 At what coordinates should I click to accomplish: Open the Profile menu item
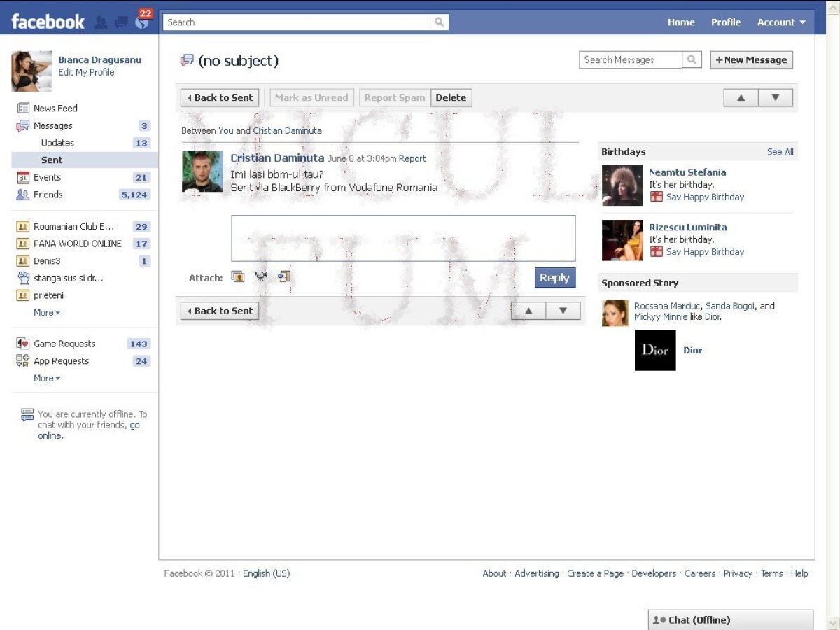coord(725,22)
